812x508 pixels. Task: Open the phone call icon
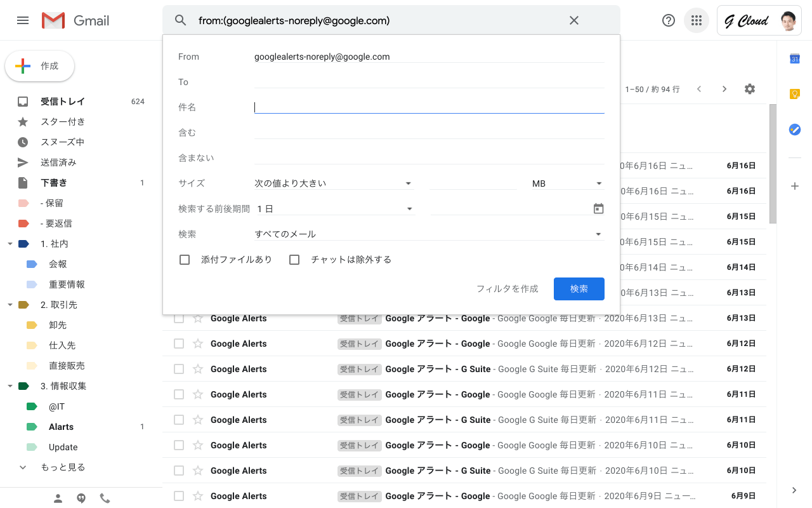[105, 498]
